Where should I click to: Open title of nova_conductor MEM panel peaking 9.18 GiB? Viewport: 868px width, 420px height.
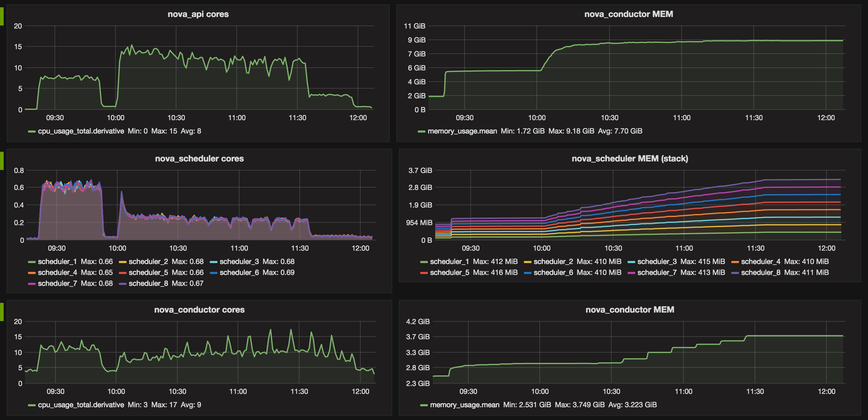tap(629, 14)
